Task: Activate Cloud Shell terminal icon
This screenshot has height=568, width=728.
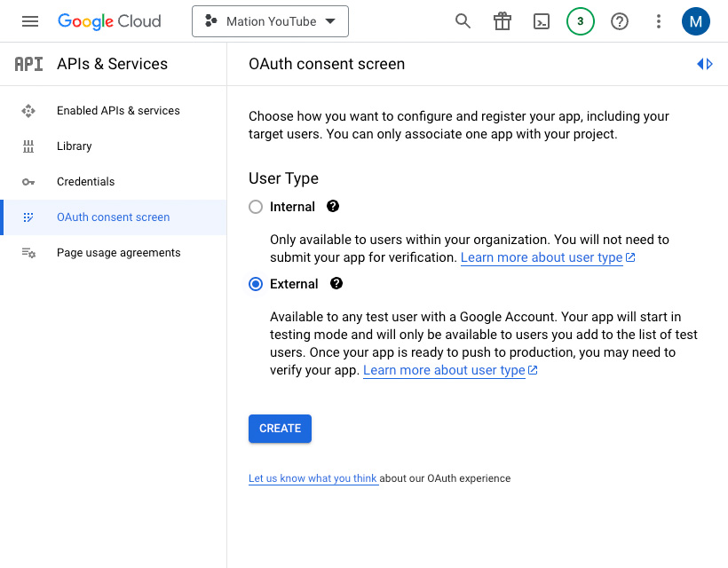Action: point(542,21)
